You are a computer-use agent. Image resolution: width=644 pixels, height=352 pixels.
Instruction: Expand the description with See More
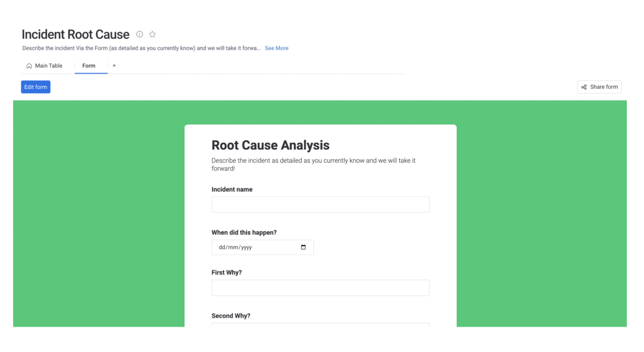pos(276,48)
